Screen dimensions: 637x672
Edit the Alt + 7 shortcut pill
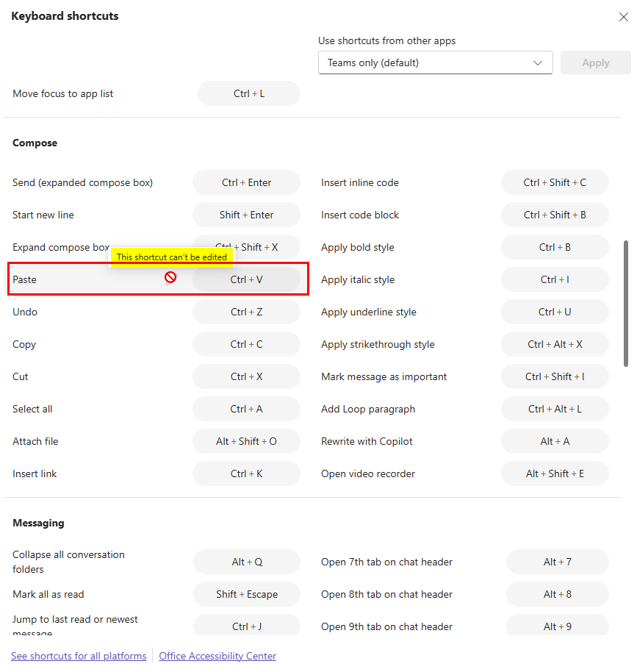pyautogui.click(x=558, y=562)
